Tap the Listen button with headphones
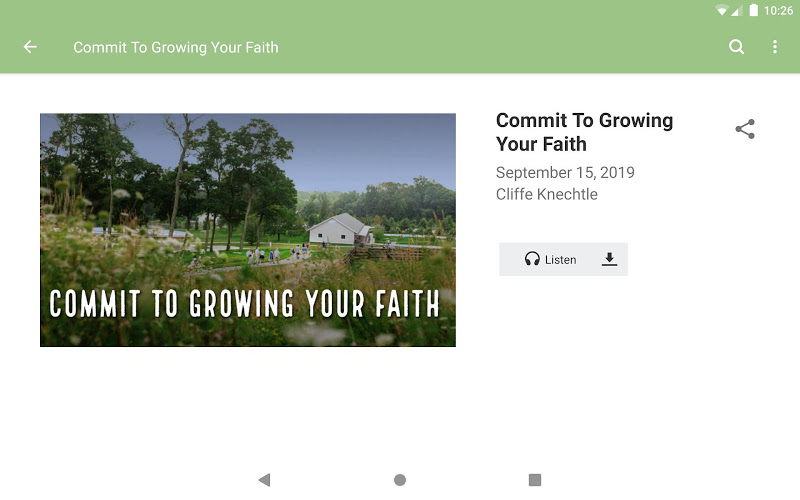The image size is (800, 500). pyautogui.click(x=551, y=259)
